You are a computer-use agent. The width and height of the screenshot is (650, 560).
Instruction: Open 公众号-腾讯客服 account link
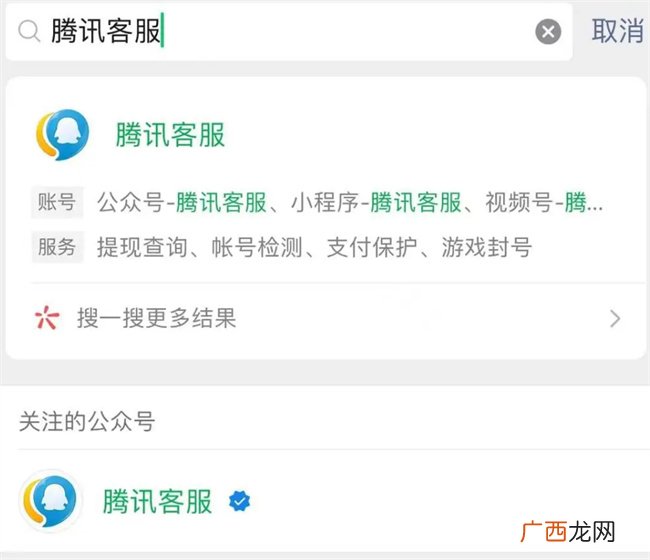[x=182, y=202]
